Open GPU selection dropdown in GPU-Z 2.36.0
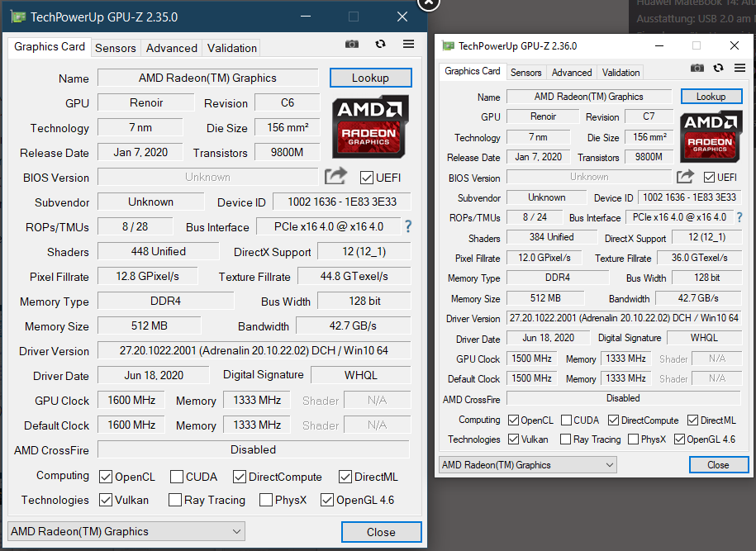Screen dimensions: 756x551 [527, 465]
